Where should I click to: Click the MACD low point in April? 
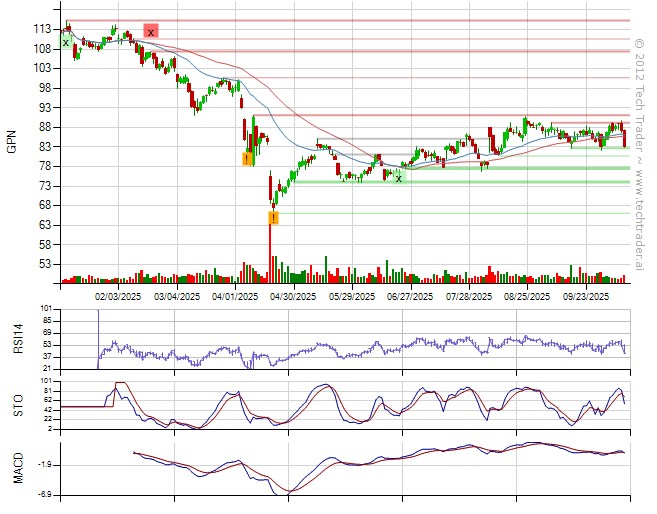pos(290,492)
